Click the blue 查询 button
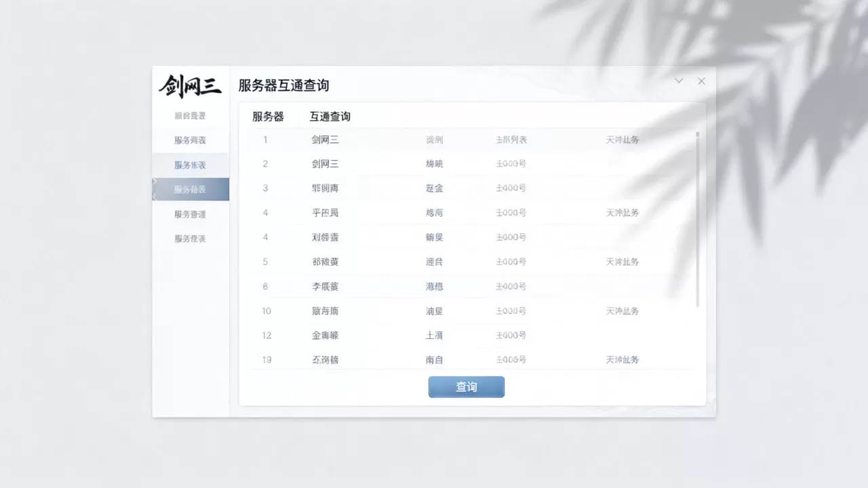This screenshot has width=868, height=488. tap(467, 387)
